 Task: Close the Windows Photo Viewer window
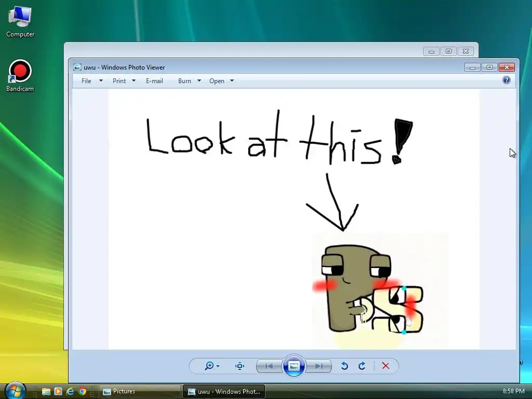click(507, 67)
